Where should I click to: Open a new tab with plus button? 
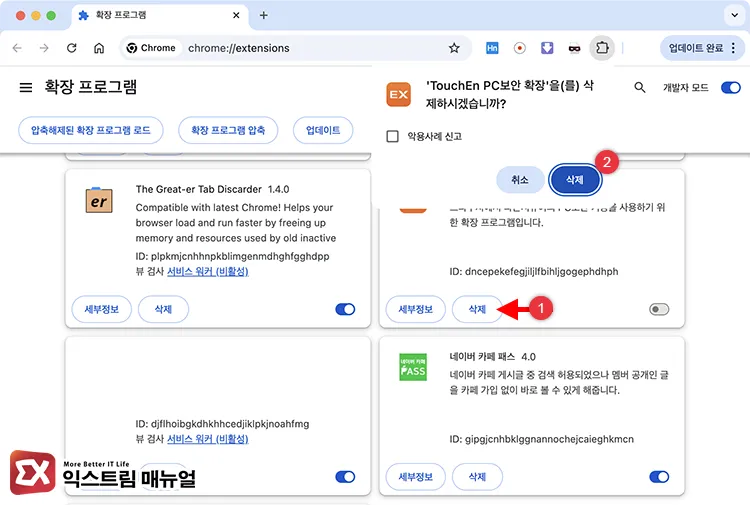pos(264,15)
